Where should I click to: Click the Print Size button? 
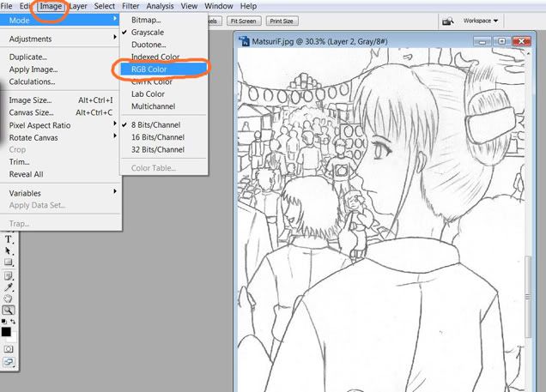click(282, 21)
